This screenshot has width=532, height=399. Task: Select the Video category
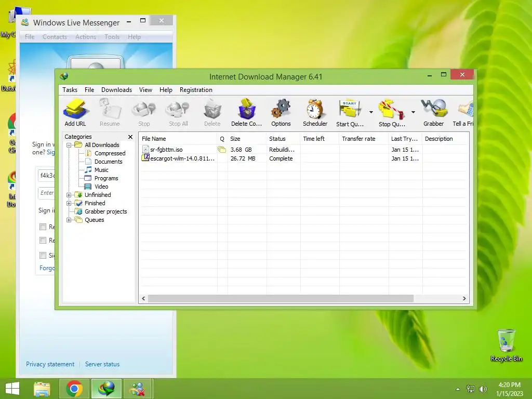click(x=101, y=187)
